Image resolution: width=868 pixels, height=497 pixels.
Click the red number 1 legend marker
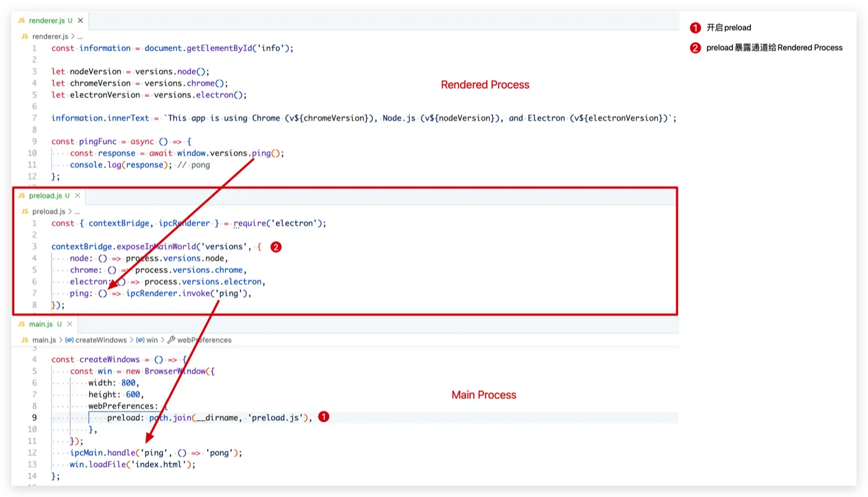tap(695, 28)
